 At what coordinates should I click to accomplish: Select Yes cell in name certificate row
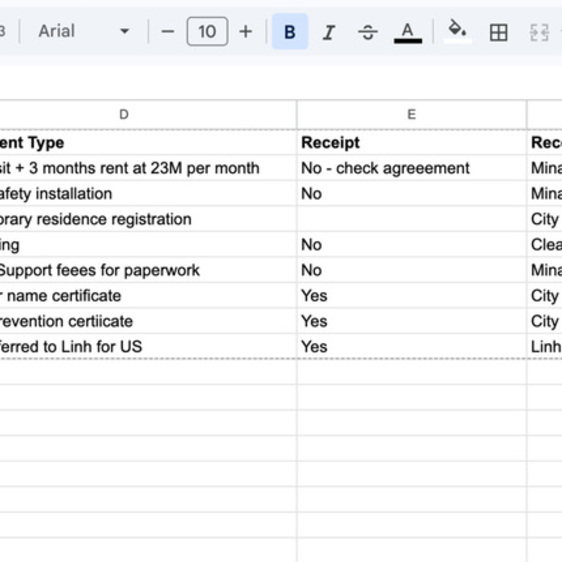pos(412,295)
